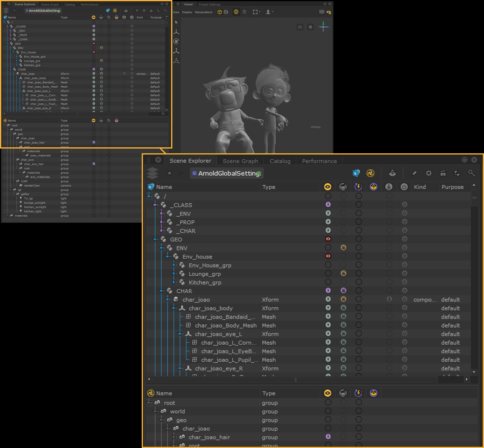Click the gear settings icon in Scene Explorer toolbar
Image resolution: width=484 pixels, height=448 pixels.
coord(144,11)
